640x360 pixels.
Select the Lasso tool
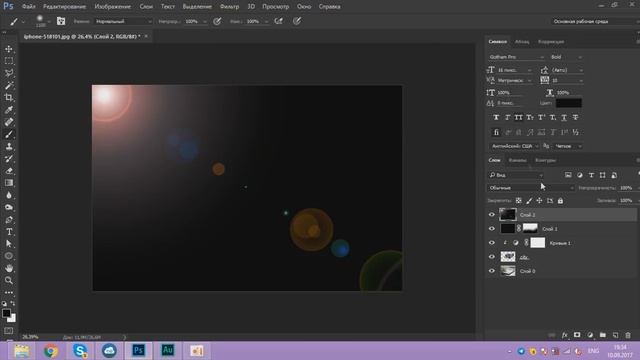pos(9,73)
